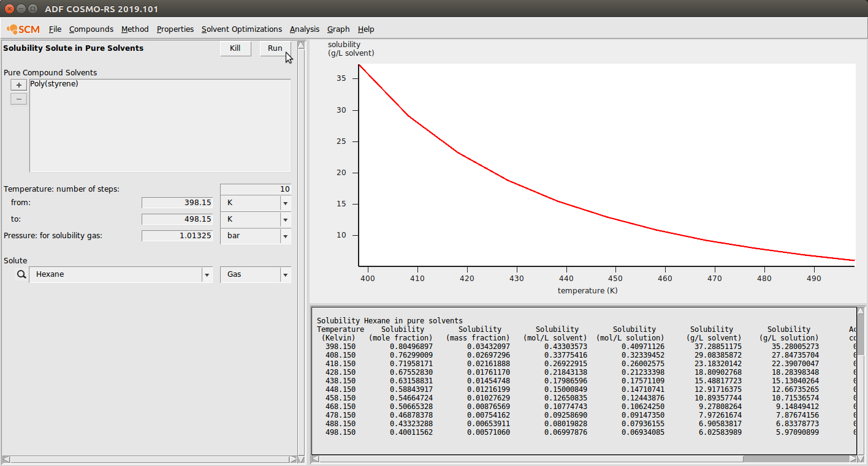Open the Solvent Optimizations menu
Image resolution: width=868 pixels, height=466 pixels.
point(242,29)
